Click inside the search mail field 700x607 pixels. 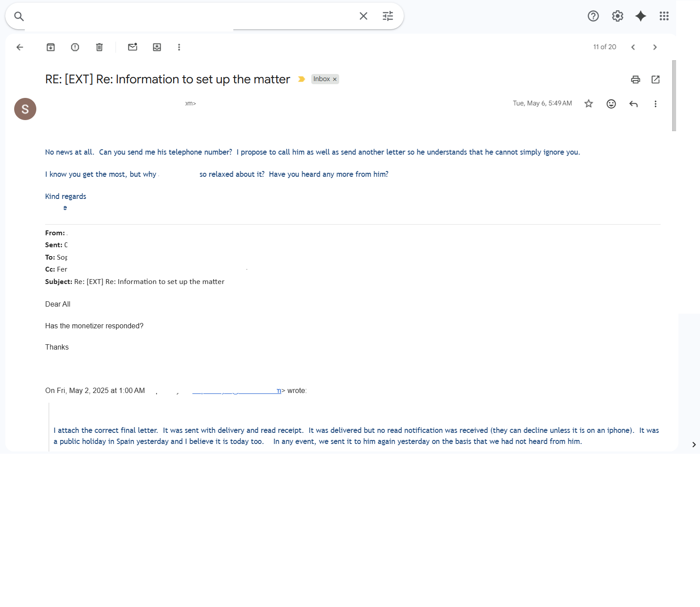190,16
